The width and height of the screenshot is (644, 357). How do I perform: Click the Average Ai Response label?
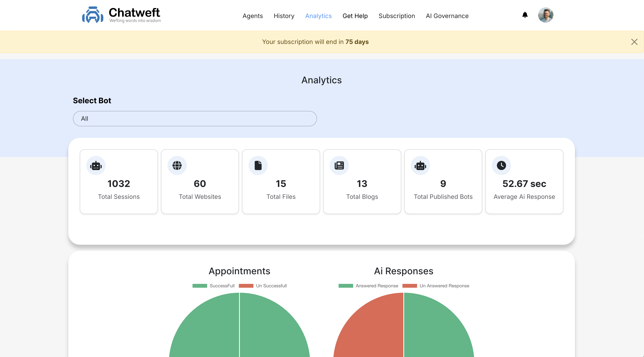pyautogui.click(x=524, y=197)
